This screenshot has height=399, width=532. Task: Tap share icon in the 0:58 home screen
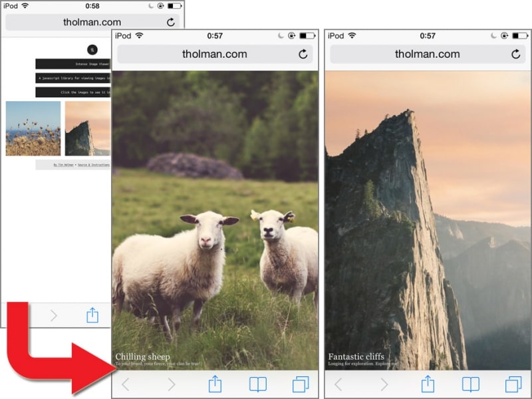coord(92,315)
